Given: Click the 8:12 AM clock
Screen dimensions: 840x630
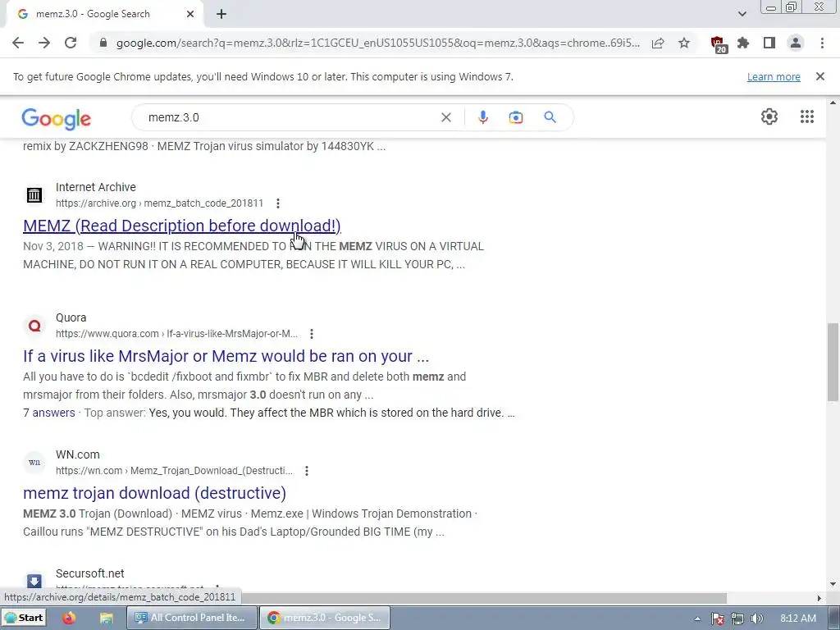Looking at the screenshot, I should tap(798, 619).
